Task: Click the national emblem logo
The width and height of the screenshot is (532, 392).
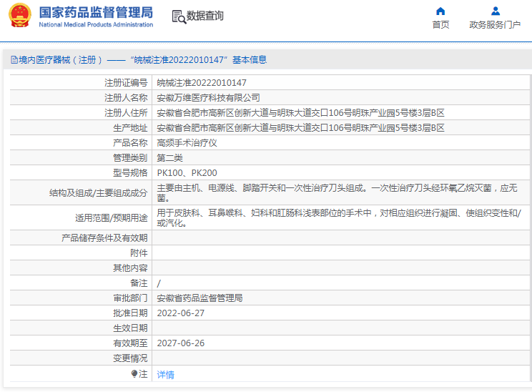Action: [x=20, y=15]
